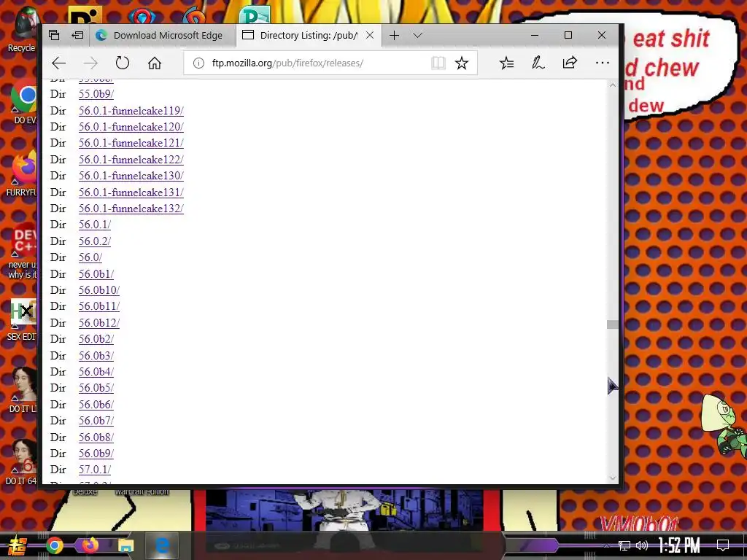Select the Firefox FURRYFU desktop shortcut
This screenshot has width=747, height=560.
pos(23,174)
